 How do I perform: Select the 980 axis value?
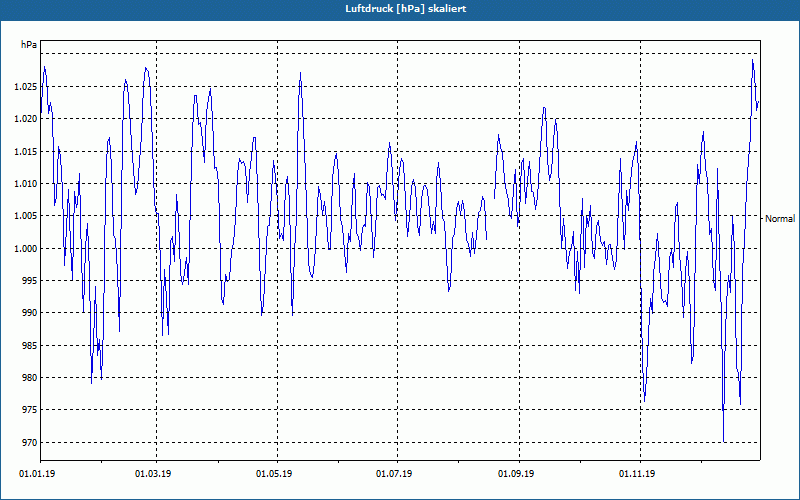[x=30, y=378]
